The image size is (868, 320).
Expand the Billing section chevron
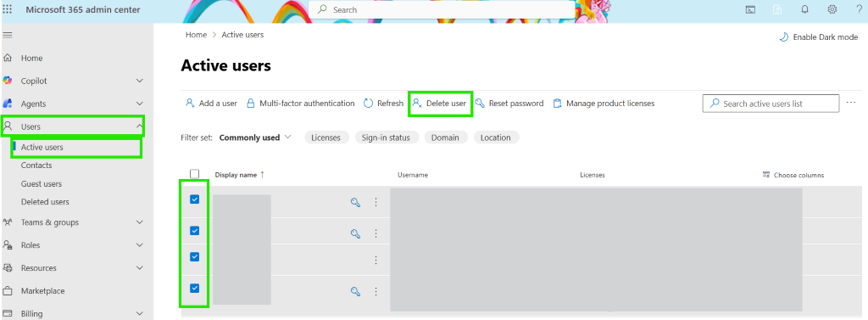click(140, 314)
